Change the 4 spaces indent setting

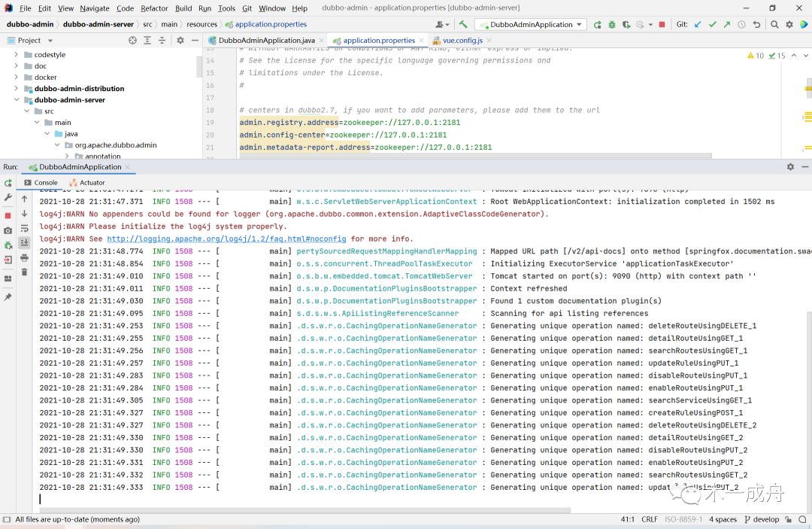coord(723,520)
